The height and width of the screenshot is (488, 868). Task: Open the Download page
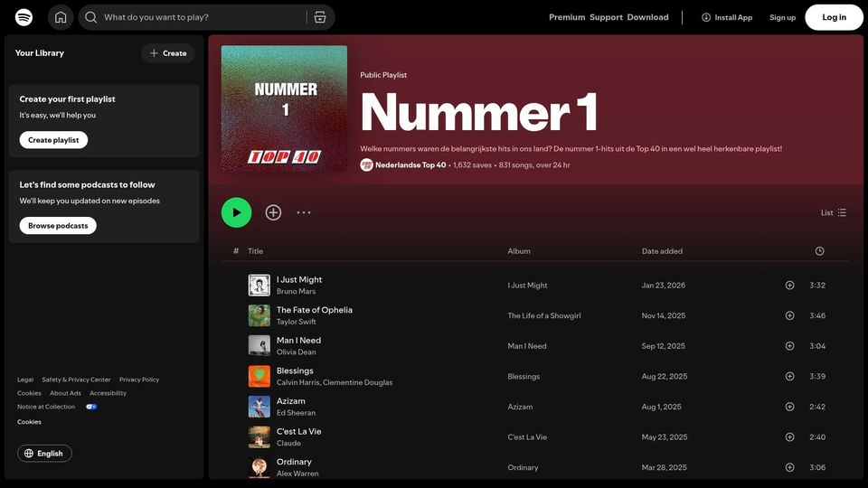pyautogui.click(x=647, y=17)
